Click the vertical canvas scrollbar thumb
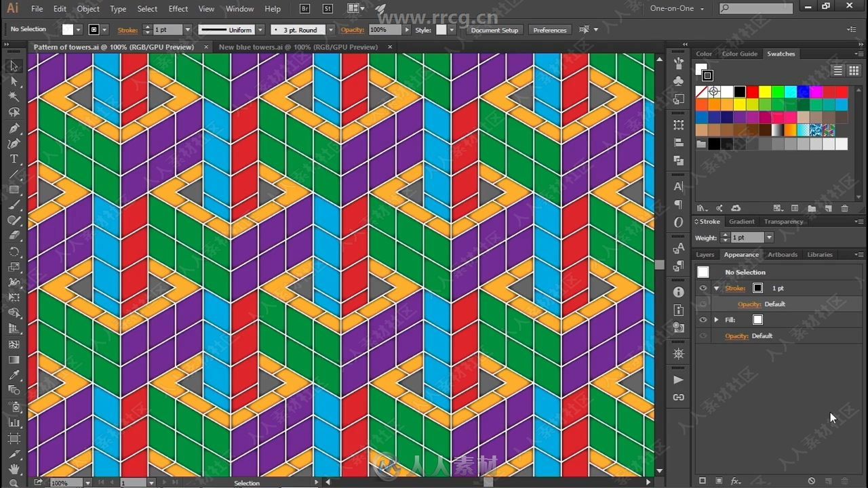868x488 pixels. pyautogui.click(x=659, y=264)
